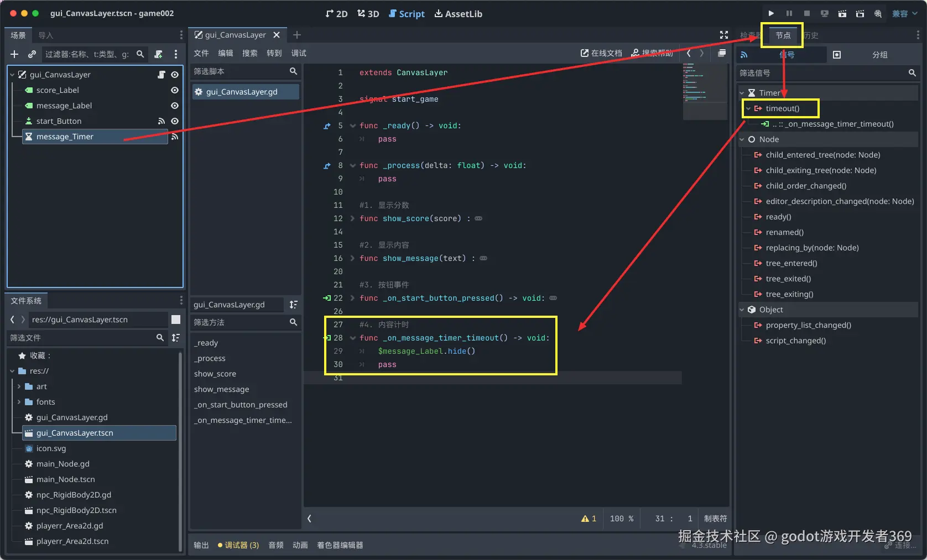Run the project with the play icon
This screenshot has width=927, height=560.
771,13
